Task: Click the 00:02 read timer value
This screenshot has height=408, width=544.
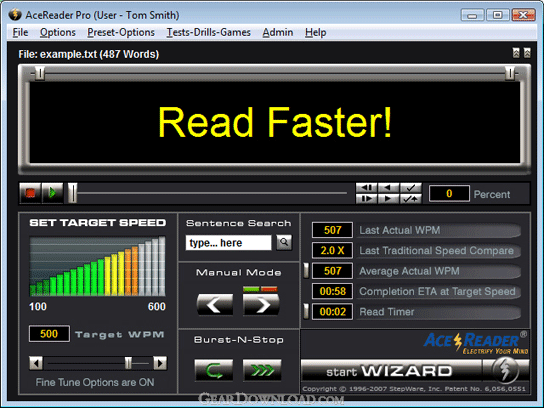Action: (x=332, y=312)
